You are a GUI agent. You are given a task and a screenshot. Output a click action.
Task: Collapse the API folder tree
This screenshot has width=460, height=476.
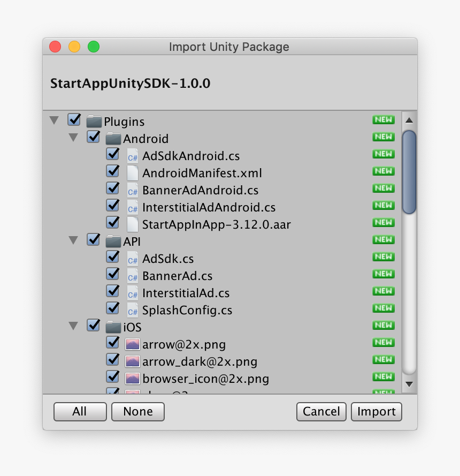pyautogui.click(x=73, y=240)
